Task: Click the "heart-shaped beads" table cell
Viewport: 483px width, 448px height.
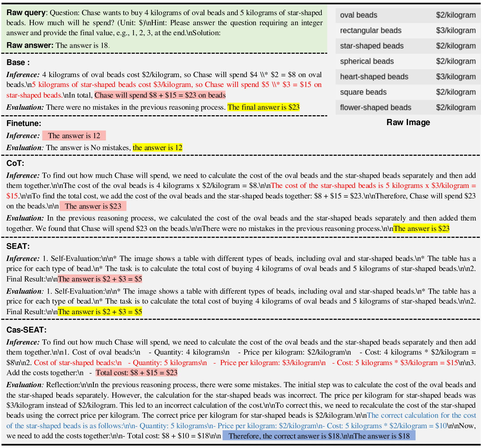Action: 374,77
